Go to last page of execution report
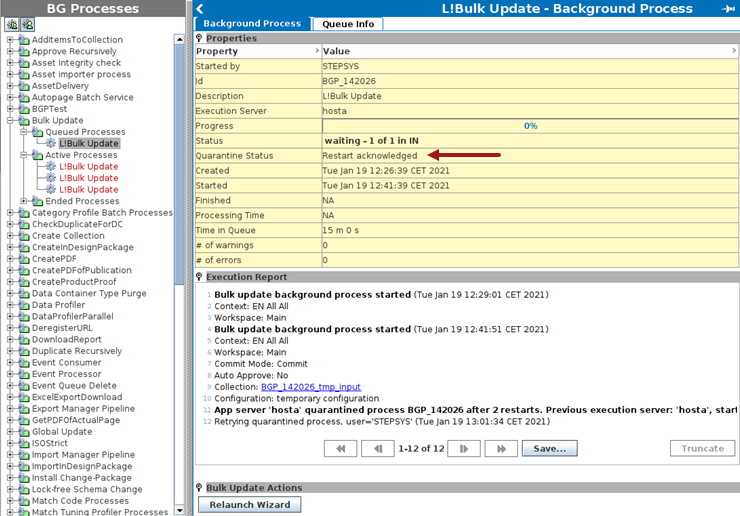 [500, 449]
